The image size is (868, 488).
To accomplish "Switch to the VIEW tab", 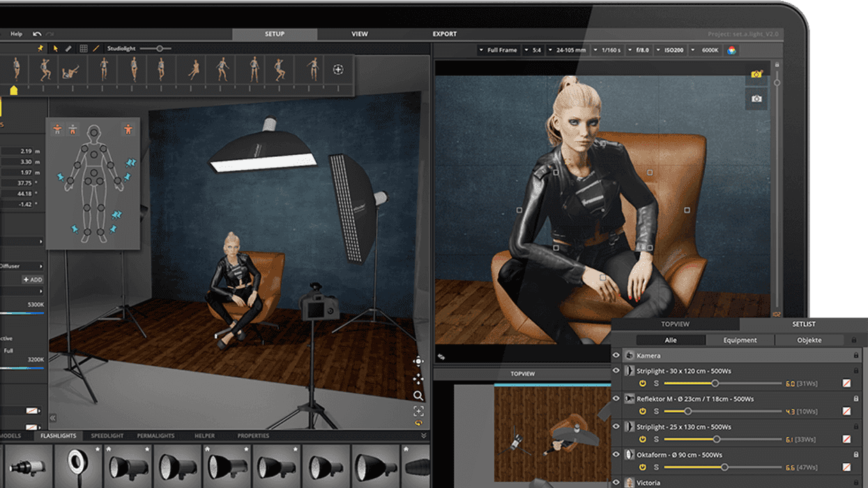I will click(360, 33).
